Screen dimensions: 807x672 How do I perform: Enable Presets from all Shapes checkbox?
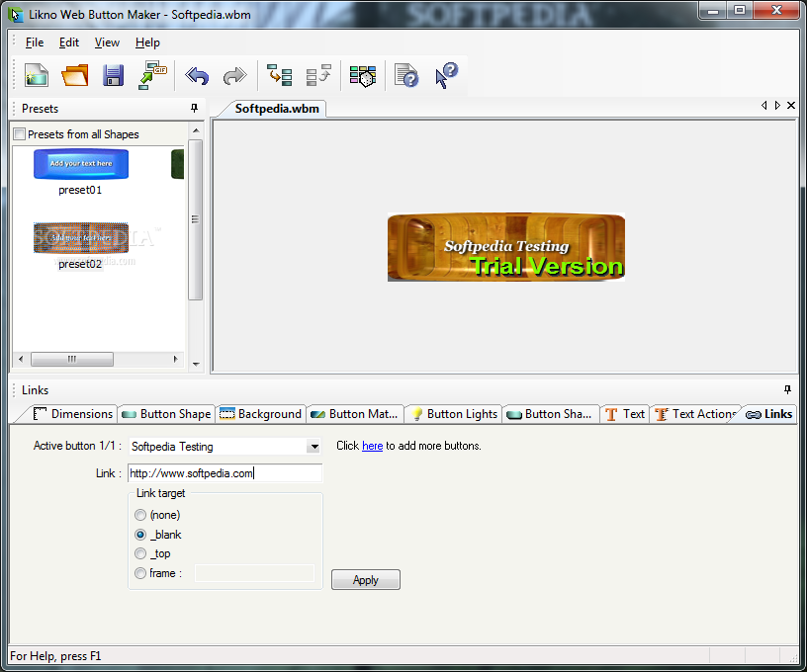pos(19,134)
